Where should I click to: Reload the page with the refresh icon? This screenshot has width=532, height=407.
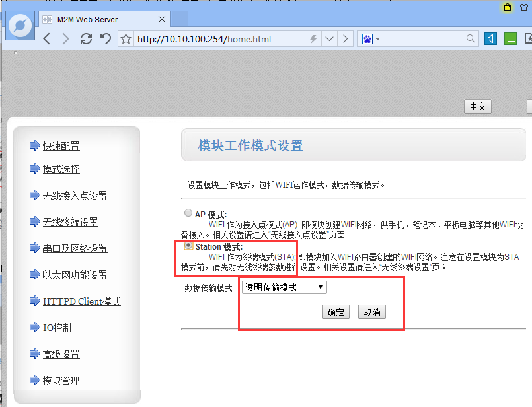(86, 39)
